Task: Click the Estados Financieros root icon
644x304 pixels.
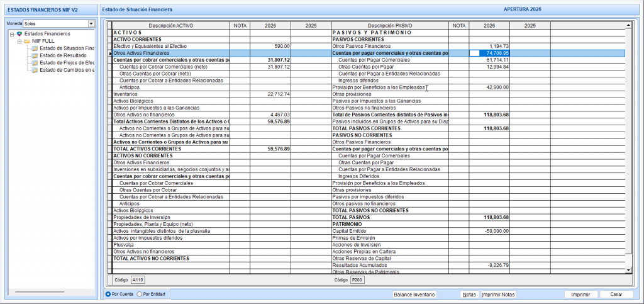Action: click(19, 34)
